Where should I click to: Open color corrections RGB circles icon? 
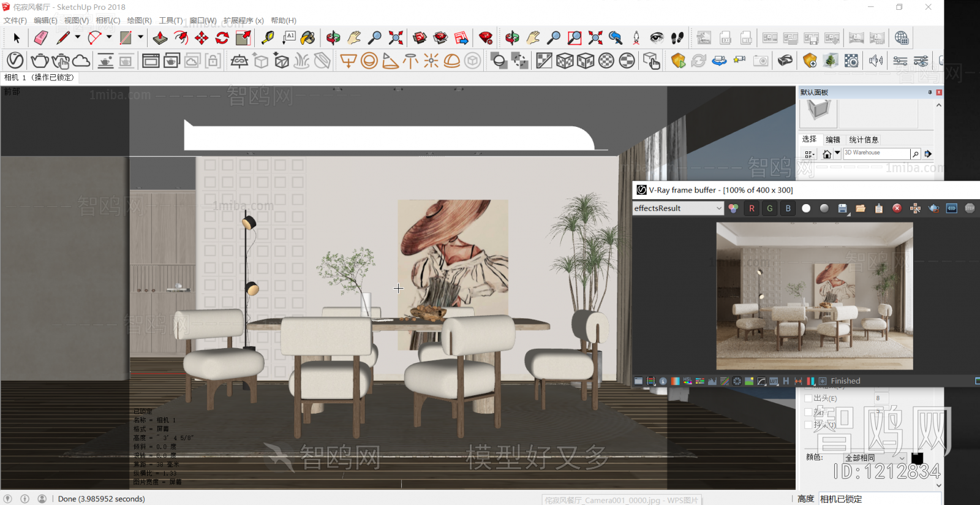[x=733, y=208]
